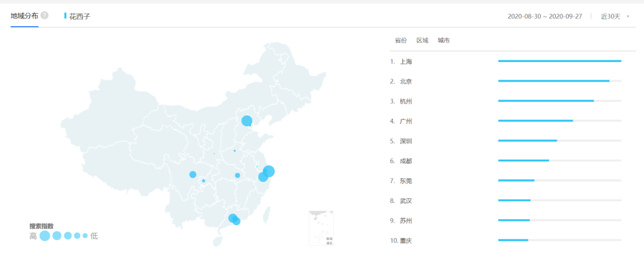Click the 武汉 ranking row
The width and height of the screenshot is (644, 262).
click(x=506, y=201)
